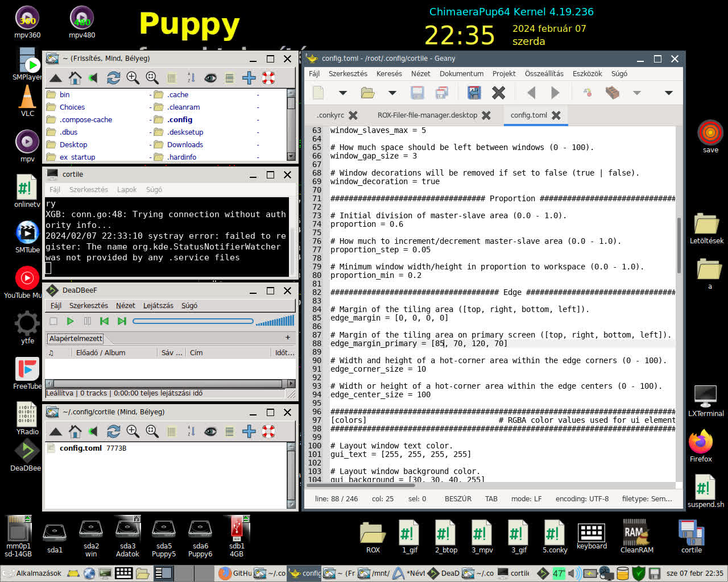Open the 5.conky script icon
Viewport: 728px width, 582px height.
click(x=555, y=537)
